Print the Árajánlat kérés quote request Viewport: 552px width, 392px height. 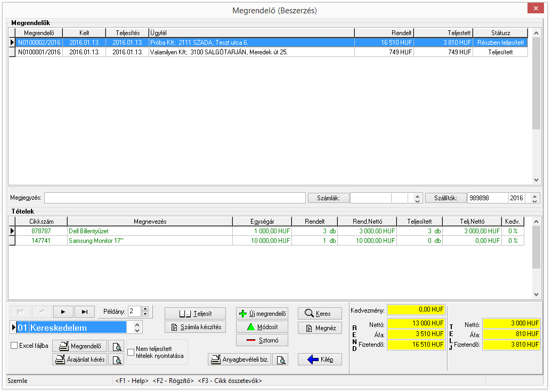(80, 360)
